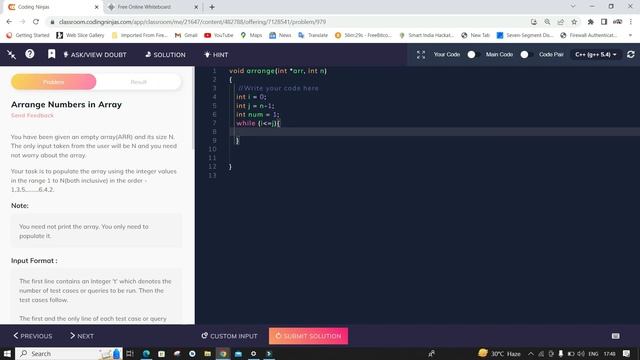
Task: Click Submit Solution button
Action: [x=308, y=336]
